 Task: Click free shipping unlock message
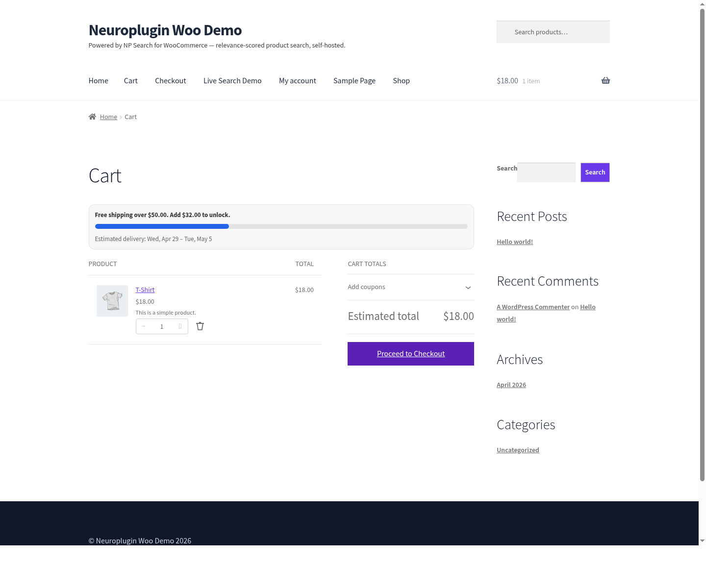162,215
